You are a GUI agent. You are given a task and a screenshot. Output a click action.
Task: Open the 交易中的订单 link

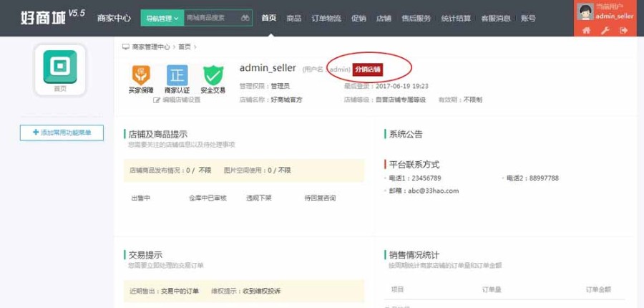[180, 291]
